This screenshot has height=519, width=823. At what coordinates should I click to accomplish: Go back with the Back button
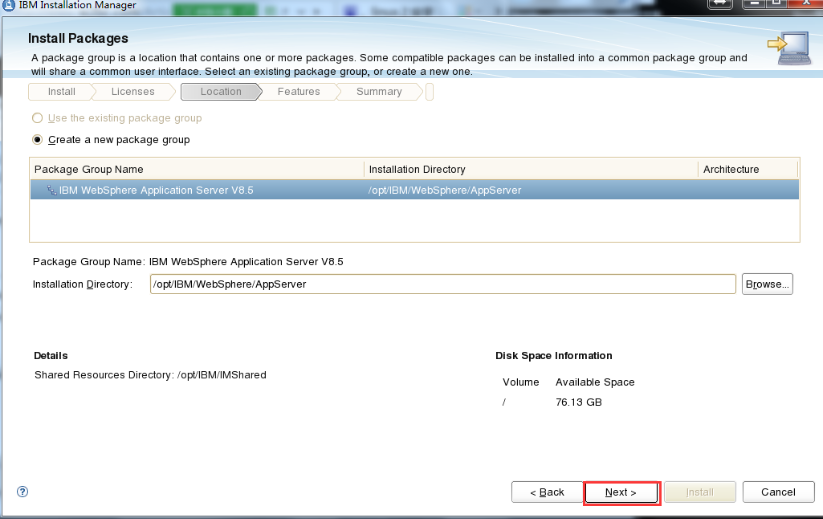(x=547, y=492)
